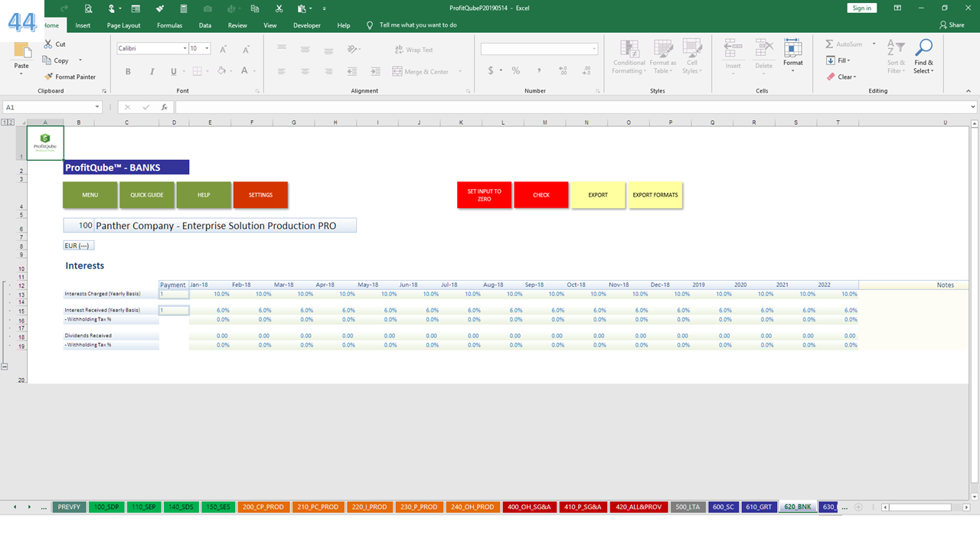Viewport: 980px width, 551px height.
Task: Click the Print Preview icon in quick access toolbar
Action: [89, 8]
